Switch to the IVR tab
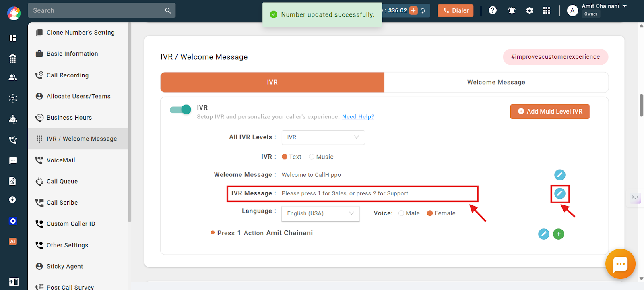Viewport: 644px width, 290px height. pyautogui.click(x=272, y=82)
